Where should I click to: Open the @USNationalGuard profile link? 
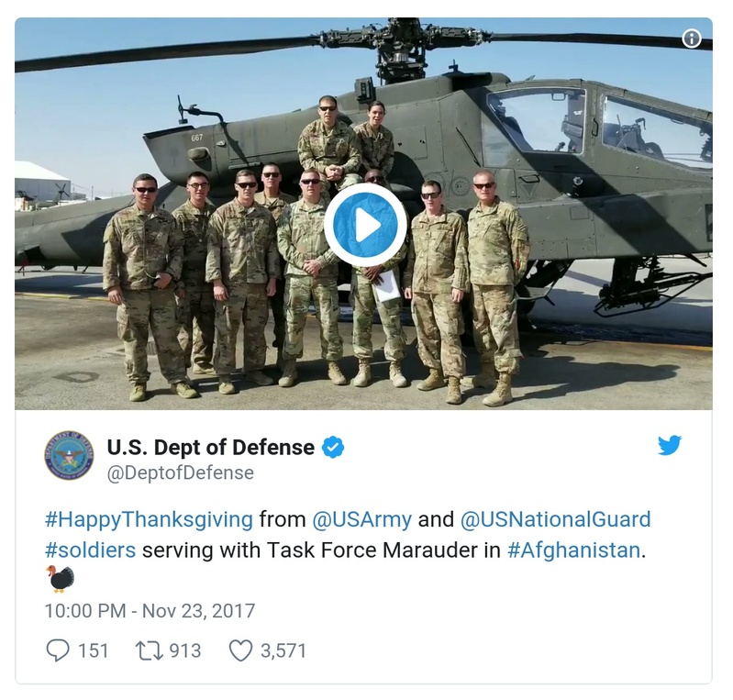pos(555,519)
